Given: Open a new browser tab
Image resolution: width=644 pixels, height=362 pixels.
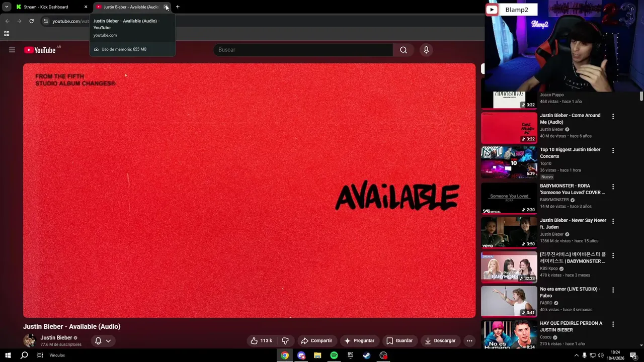Looking at the screenshot, I should [x=178, y=7].
